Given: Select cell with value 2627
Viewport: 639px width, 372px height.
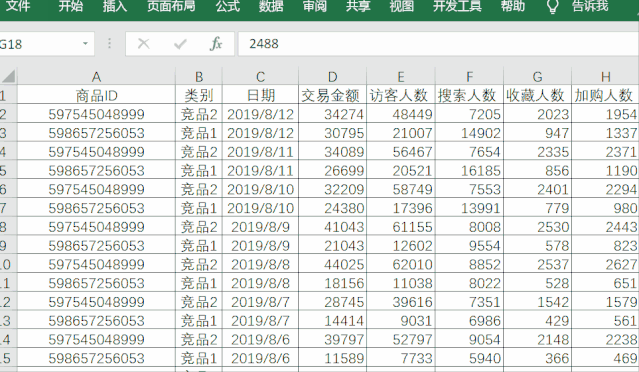Looking at the screenshot, I should coord(606,264).
